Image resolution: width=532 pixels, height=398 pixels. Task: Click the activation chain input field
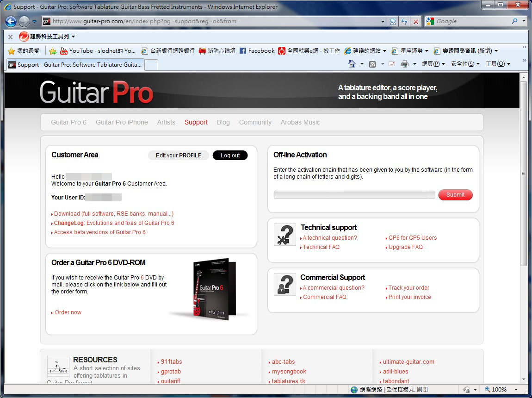tap(354, 195)
